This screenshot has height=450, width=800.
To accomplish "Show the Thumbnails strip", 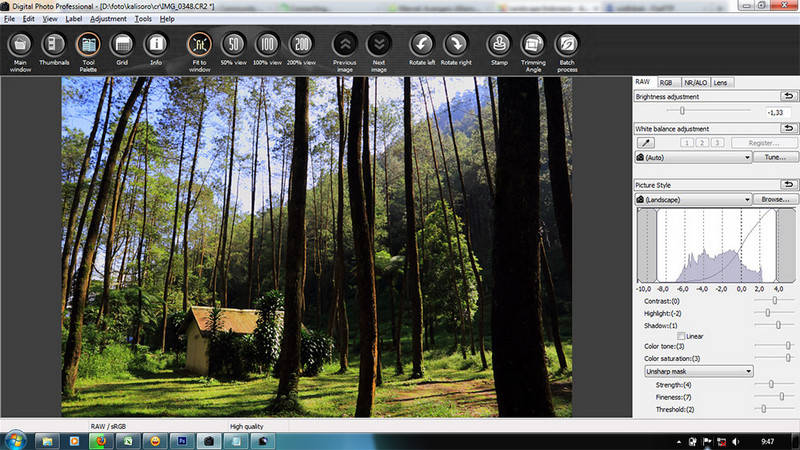I will pos(54,49).
